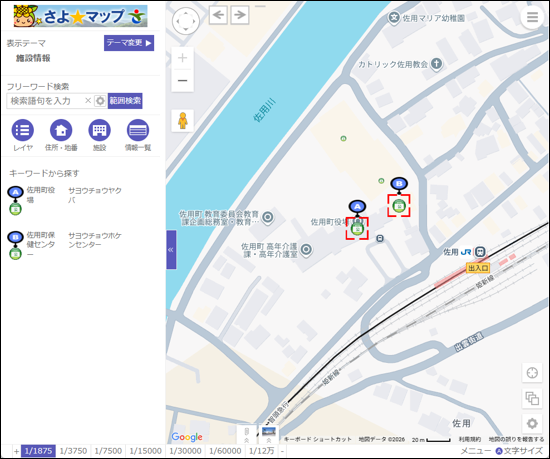Open the 利用規約 link
550x459 pixels.
469,439
